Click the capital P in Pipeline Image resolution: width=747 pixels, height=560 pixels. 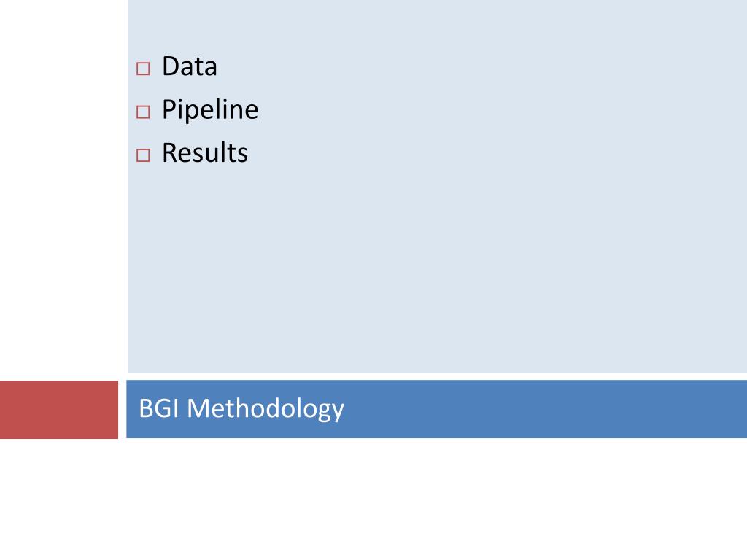click(169, 109)
